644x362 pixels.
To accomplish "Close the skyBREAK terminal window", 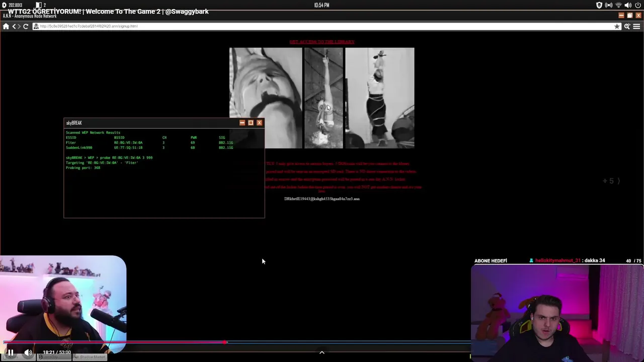I will click(259, 123).
